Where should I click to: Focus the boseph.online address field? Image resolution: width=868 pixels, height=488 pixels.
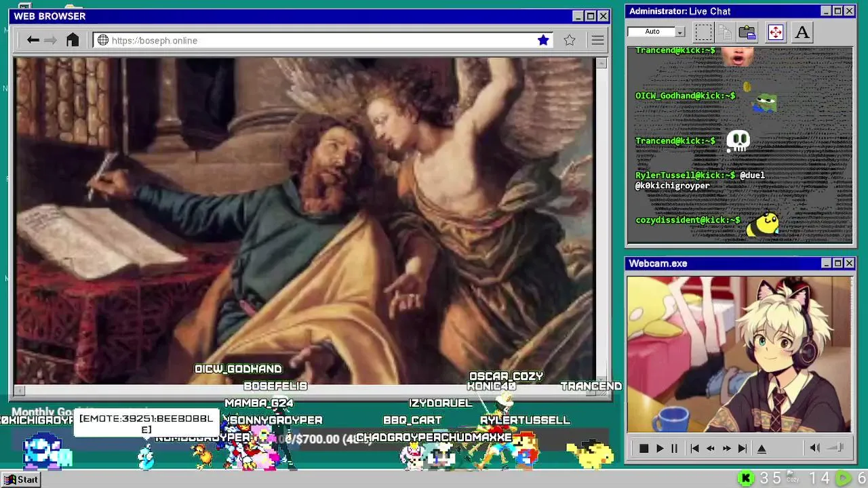[x=322, y=41]
